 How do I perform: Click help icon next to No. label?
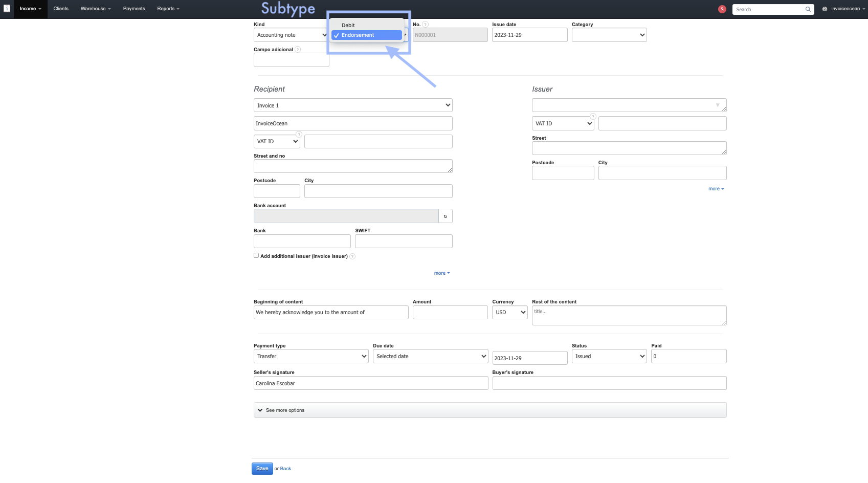coord(425,25)
